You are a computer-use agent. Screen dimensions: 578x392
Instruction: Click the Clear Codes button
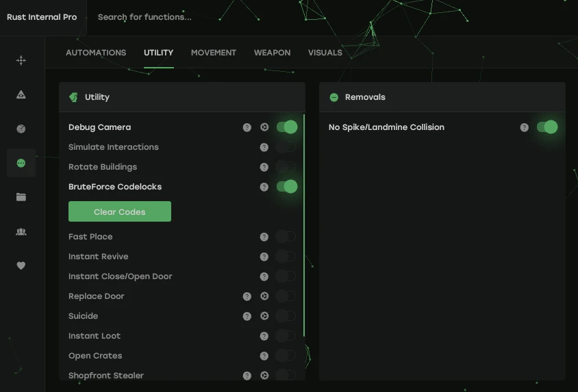click(120, 211)
